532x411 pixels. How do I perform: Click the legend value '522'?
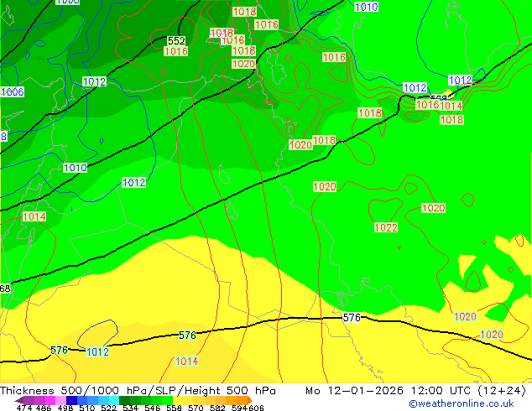[x=108, y=408]
